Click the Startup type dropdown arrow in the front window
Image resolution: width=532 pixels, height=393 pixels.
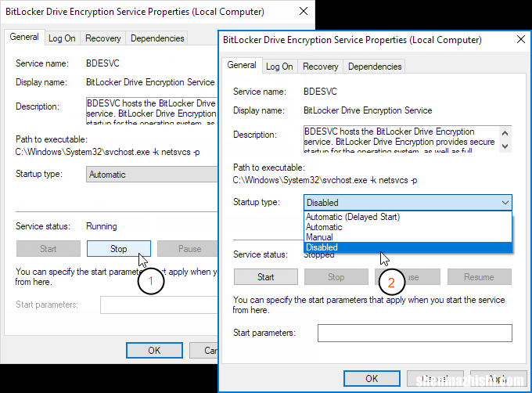pos(505,203)
